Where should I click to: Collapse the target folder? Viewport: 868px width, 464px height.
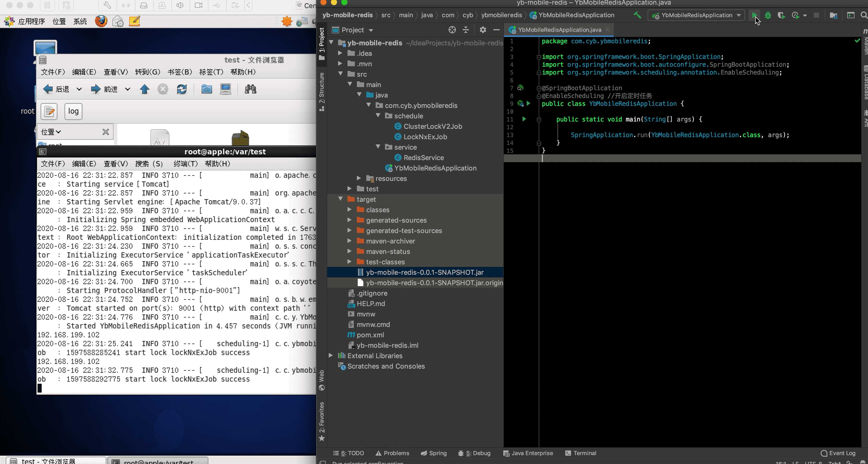(340, 199)
